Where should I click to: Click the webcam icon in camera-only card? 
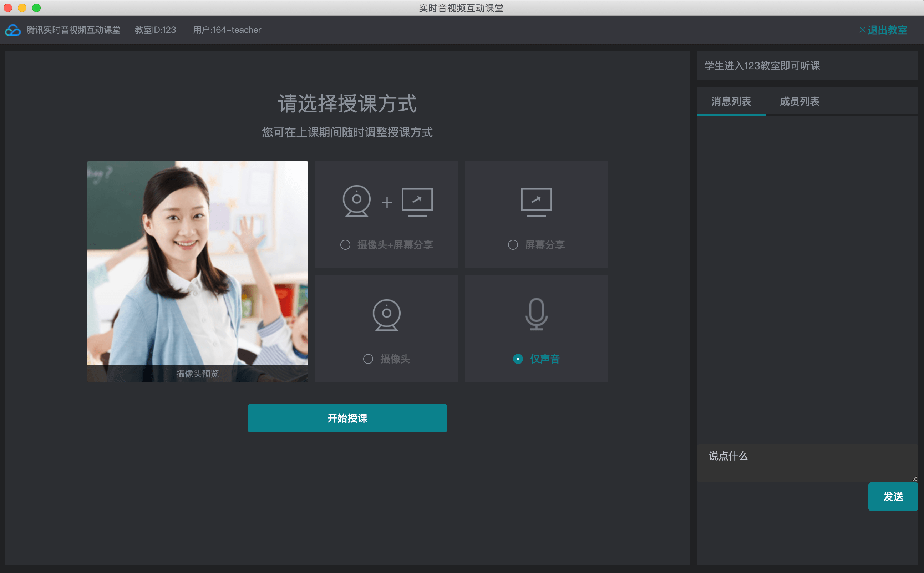point(386,315)
